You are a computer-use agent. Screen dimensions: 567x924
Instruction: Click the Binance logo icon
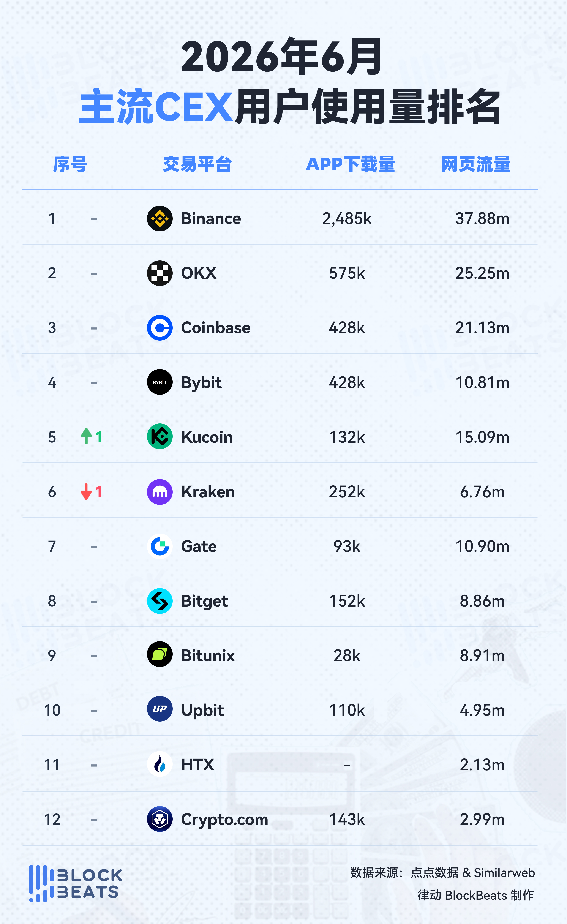click(x=160, y=219)
